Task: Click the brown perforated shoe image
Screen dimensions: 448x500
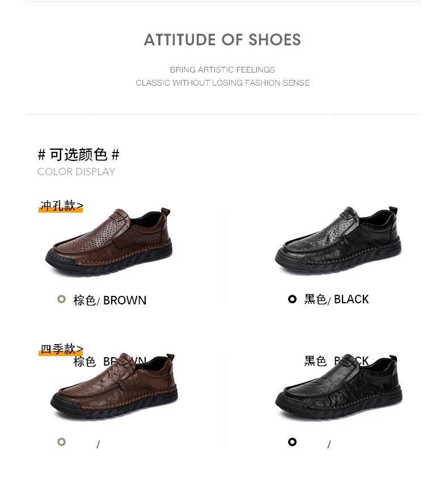Action: [108, 241]
